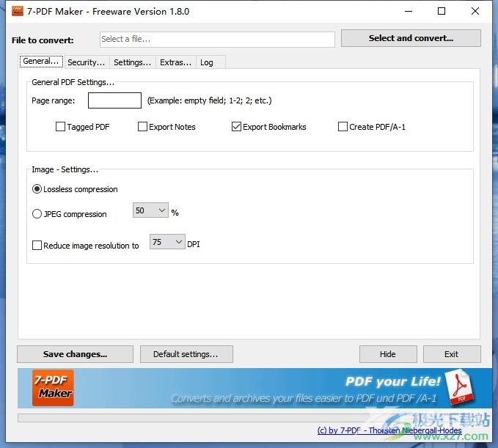Click the conversion progress bar
The width and height of the screenshot is (498, 448).
(x=249, y=418)
